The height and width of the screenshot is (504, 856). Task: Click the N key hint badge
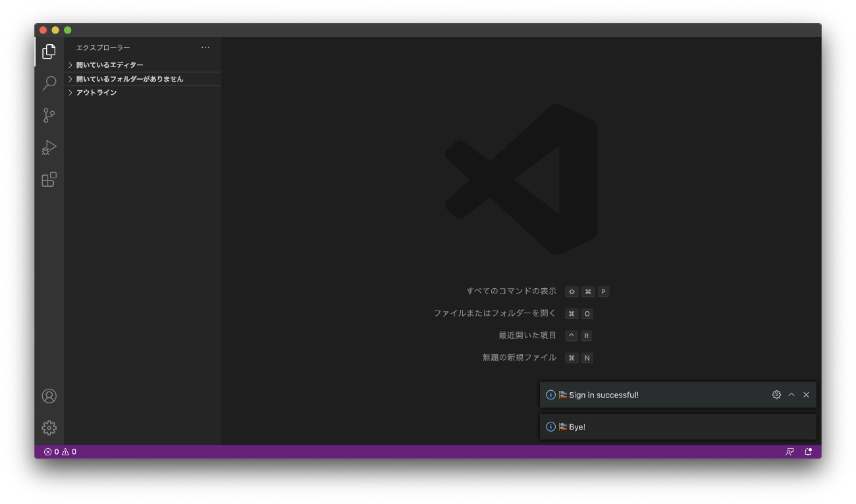tap(587, 358)
